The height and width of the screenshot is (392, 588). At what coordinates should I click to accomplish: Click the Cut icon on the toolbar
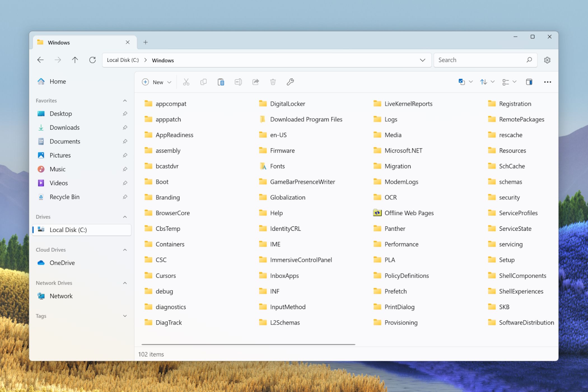pos(186,82)
